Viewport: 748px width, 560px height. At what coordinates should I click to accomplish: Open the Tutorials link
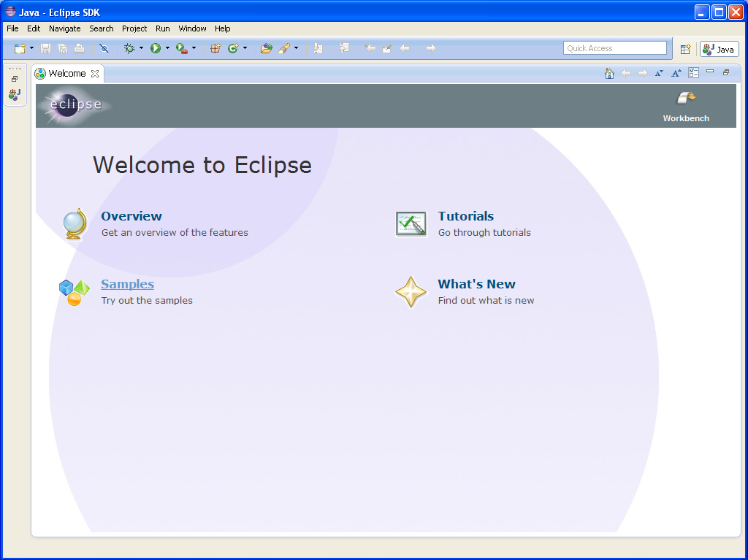point(465,216)
